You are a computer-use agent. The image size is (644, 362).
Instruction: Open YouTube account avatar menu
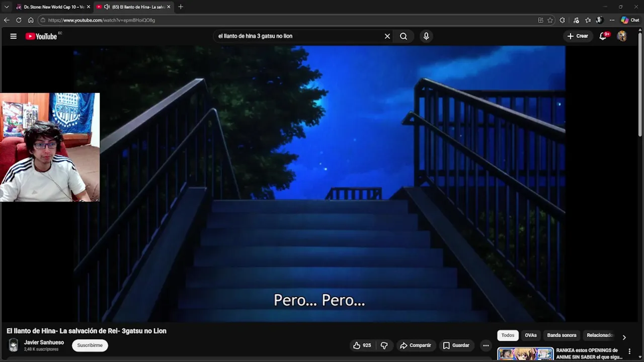(x=622, y=36)
